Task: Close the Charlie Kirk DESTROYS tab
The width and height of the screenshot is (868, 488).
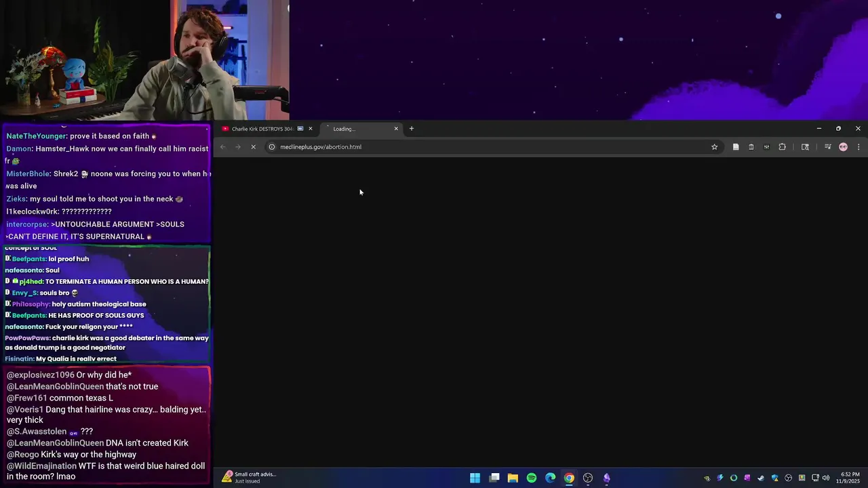Action: pyautogui.click(x=311, y=129)
